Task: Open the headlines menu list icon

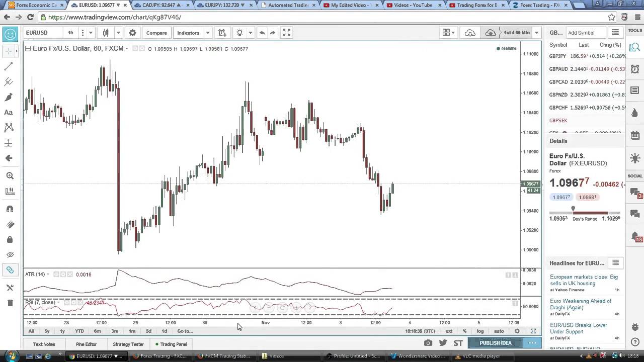Action: (x=615, y=263)
